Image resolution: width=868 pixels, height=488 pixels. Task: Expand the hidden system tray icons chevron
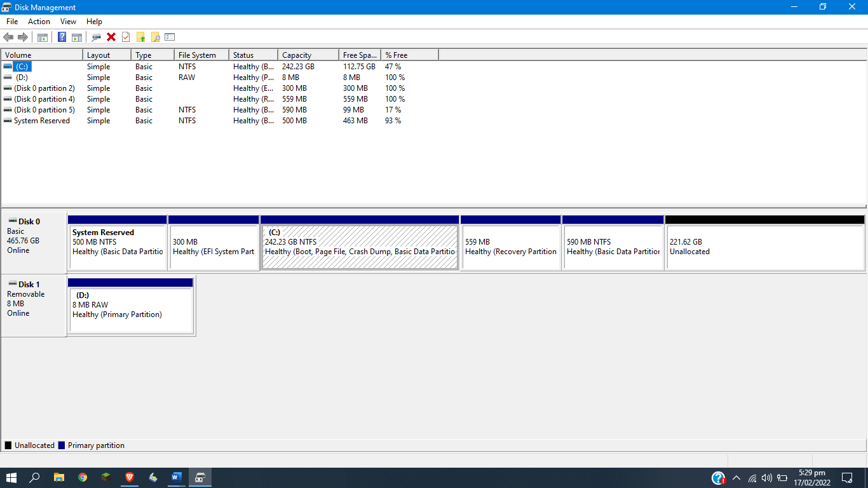[x=736, y=478]
